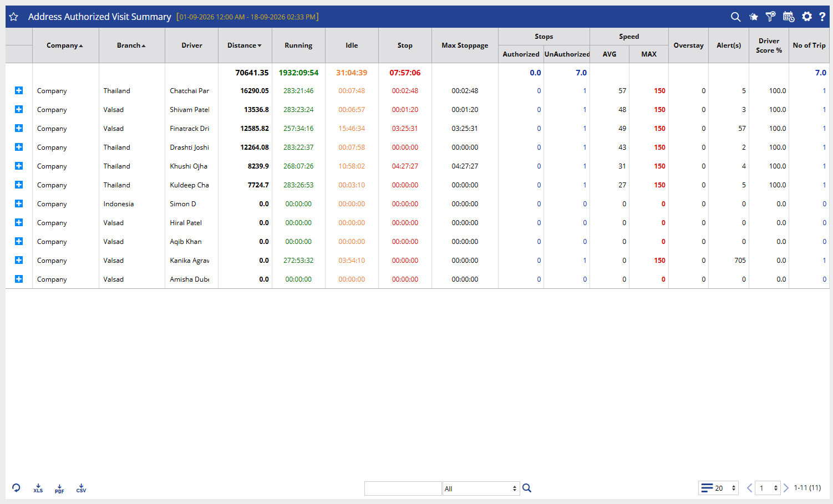Viewport: 833px width, 504px height.
Task: Mark report as favorite with star icon
Action: pos(13,17)
